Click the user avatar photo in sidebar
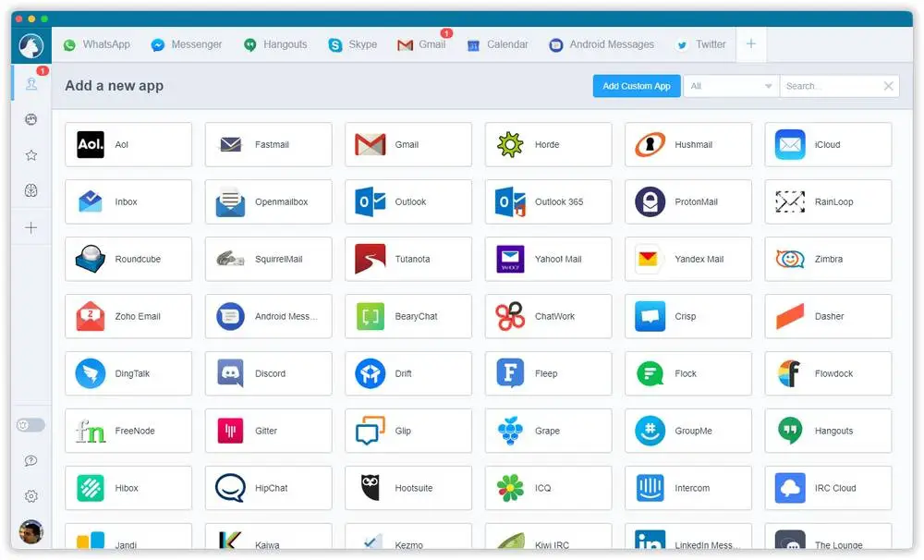The height and width of the screenshot is (560, 924). click(31, 531)
